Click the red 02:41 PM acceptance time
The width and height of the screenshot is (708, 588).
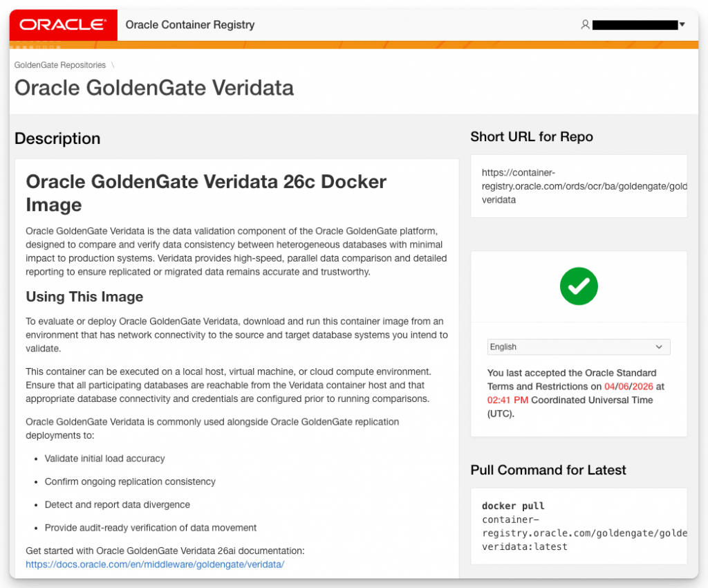pos(507,400)
